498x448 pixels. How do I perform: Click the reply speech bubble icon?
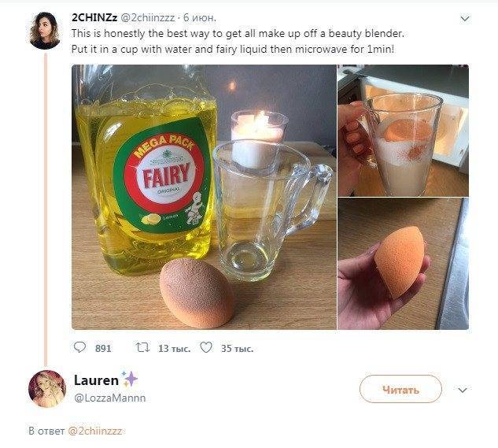79,347
